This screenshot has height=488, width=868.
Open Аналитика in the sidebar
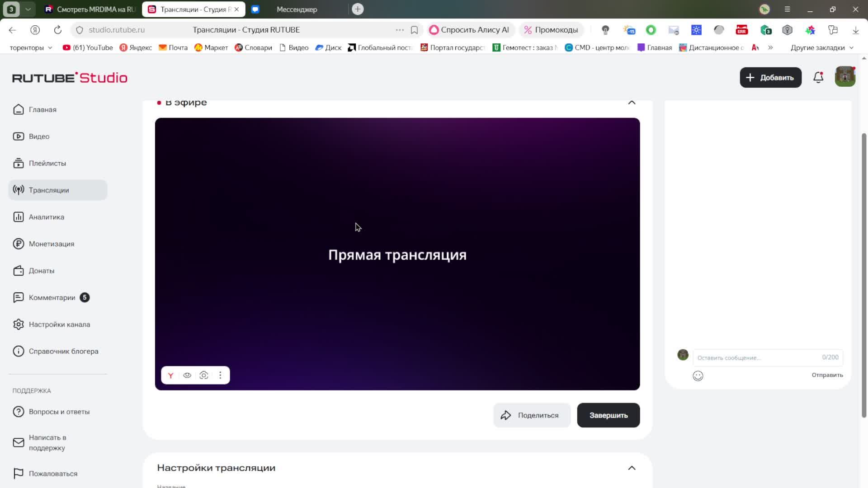tap(46, 217)
